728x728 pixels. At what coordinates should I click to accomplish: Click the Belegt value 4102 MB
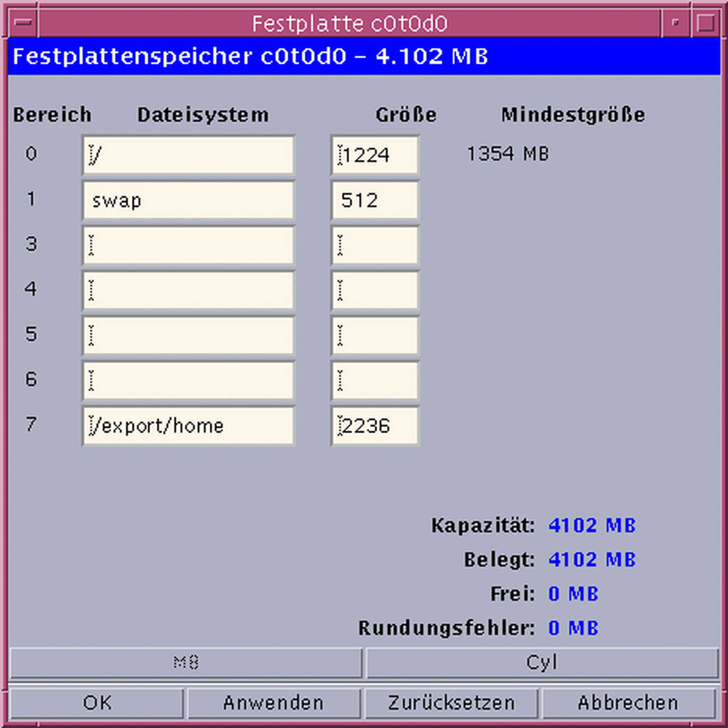click(x=592, y=560)
